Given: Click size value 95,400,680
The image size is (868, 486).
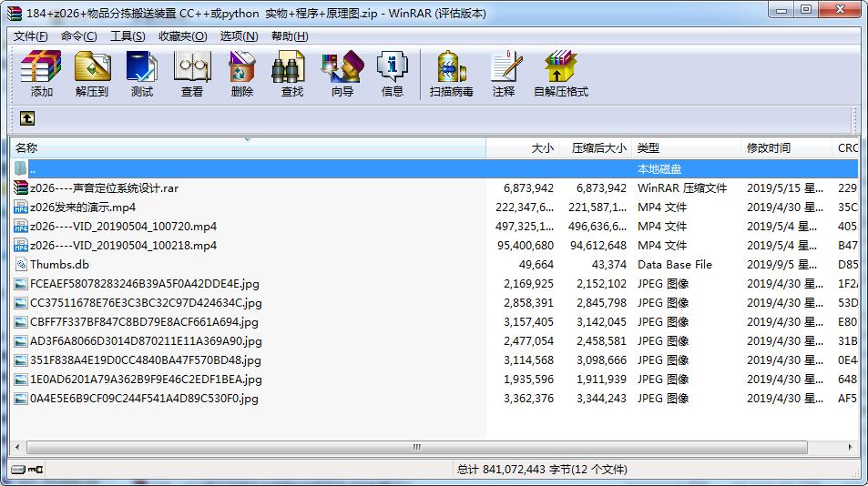Looking at the screenshot, I should 525,246.
